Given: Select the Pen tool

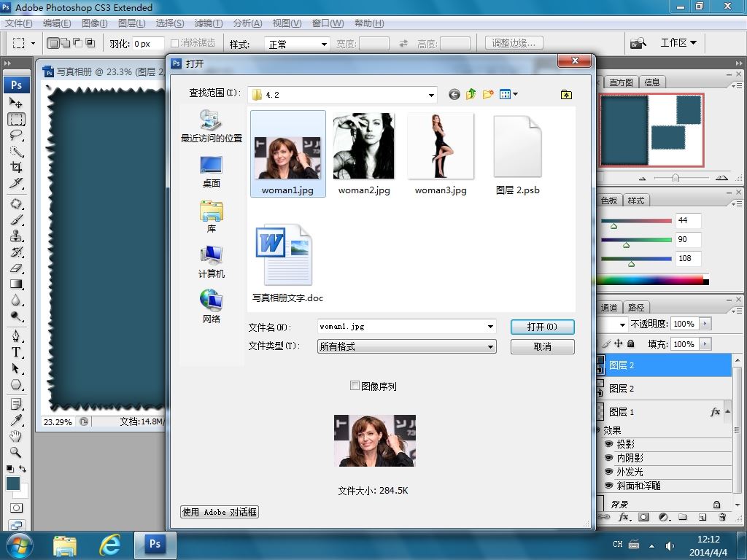Looking at the screenshot, I should (16, 336).
